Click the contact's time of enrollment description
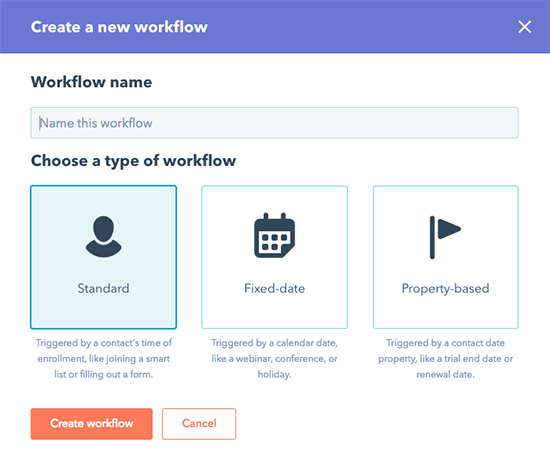Screen dimensions: 550x457 point(103,358)
